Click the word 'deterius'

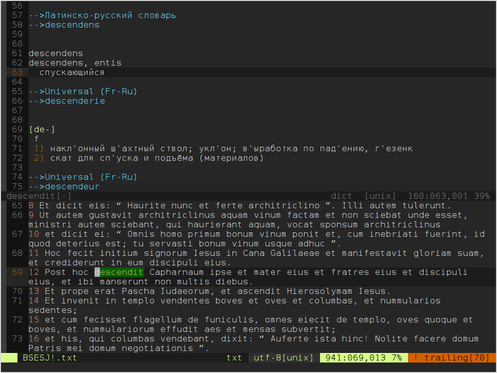pos(78,244)
